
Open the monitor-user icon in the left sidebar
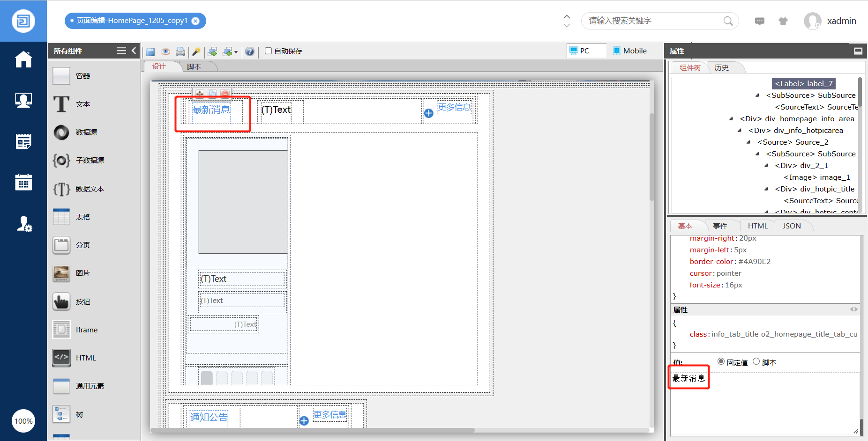point(23,100)
